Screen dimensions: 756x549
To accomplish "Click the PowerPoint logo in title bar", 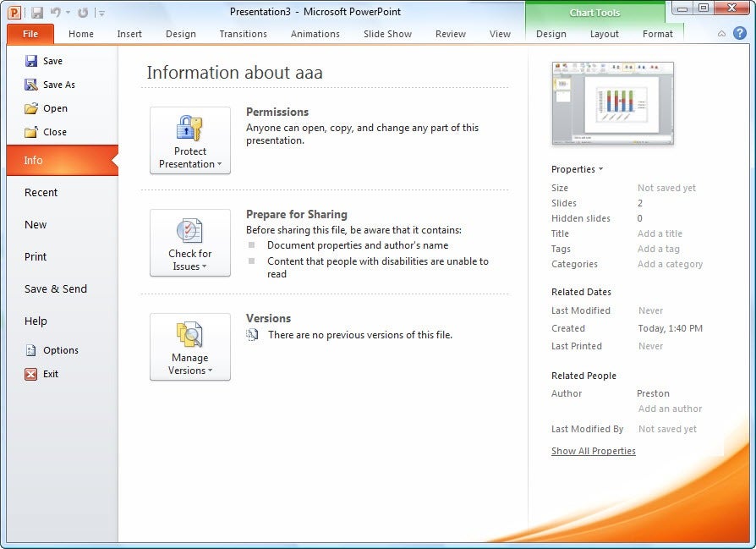I will pyautogui.click(x=14, y=12).
